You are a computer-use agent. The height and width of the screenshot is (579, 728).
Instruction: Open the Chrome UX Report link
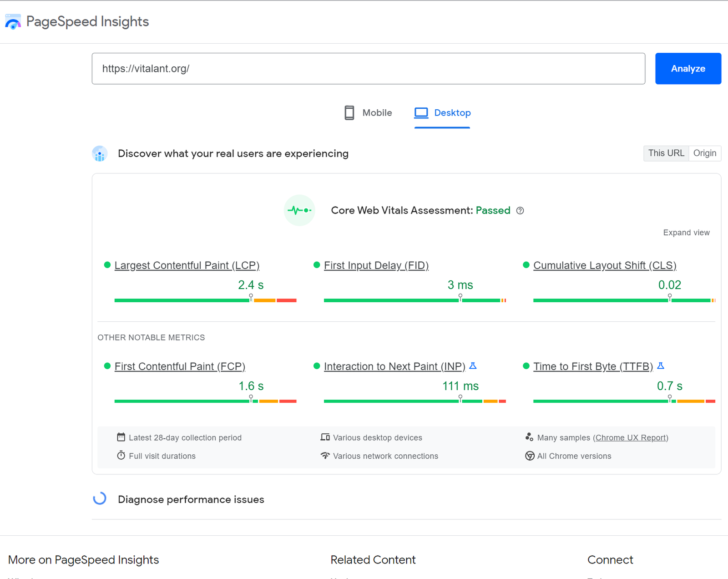630,437
